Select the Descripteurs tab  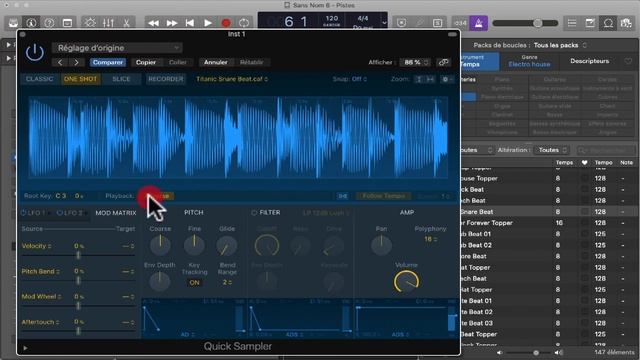tap(589, 61)
